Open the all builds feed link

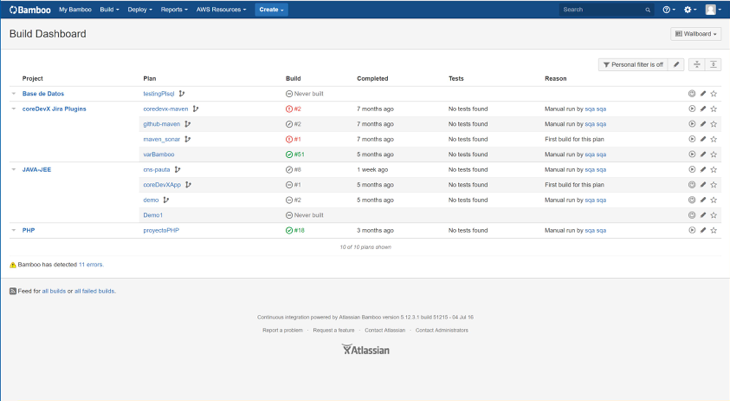pyautogui.click(x=54, y=291)
